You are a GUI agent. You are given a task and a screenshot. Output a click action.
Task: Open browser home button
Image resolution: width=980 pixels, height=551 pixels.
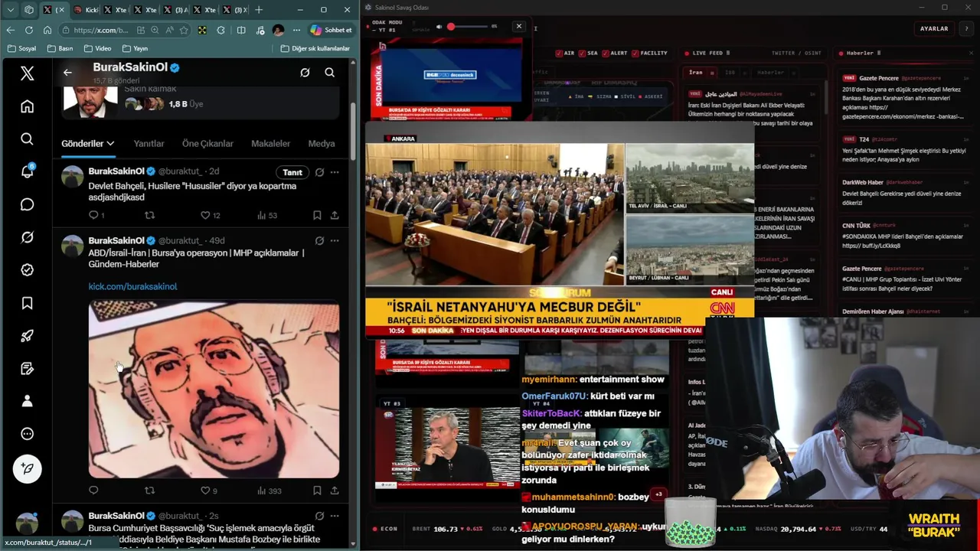(47, 30)
